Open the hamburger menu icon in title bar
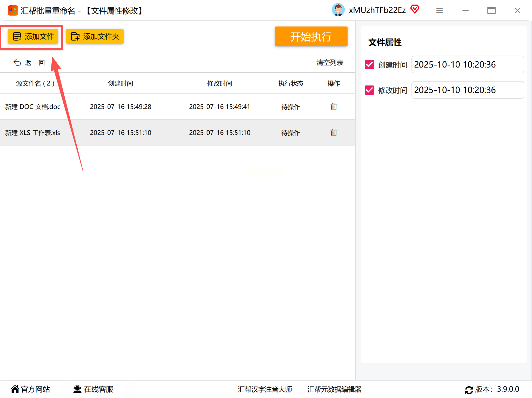Viewport: 532px width, 398px height. pos(439,10)
